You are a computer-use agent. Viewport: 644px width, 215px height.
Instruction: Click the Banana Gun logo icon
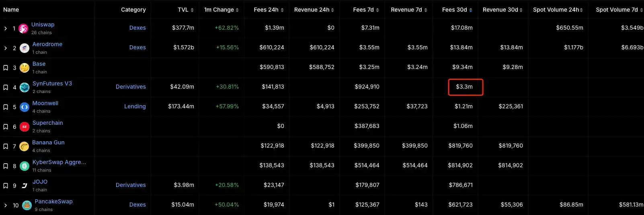[x=25, y=146]
